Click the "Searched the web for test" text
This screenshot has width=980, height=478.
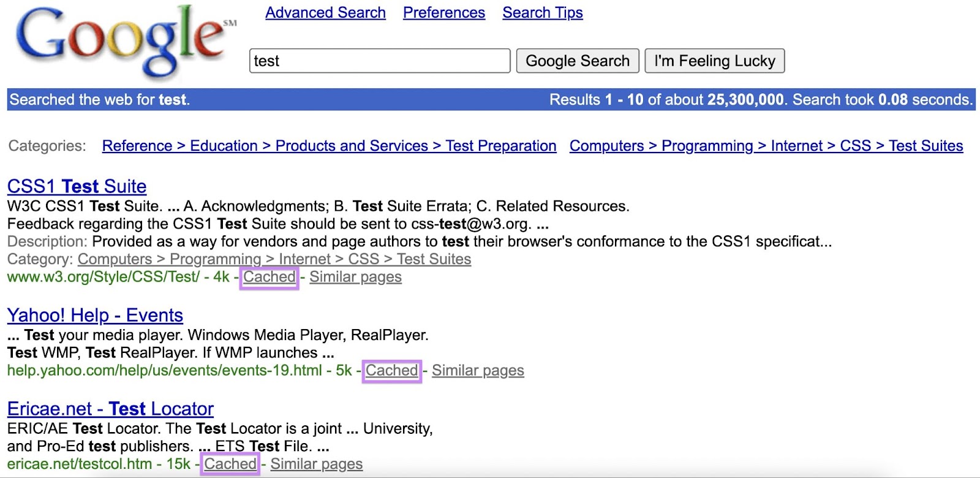point(100,100)
